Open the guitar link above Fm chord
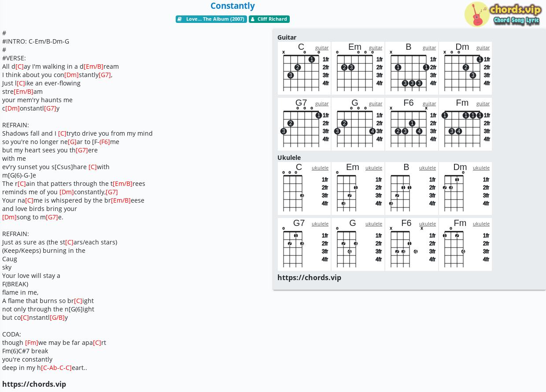Image resolution: width=546 pixels, height=392 pixels. point(483,104)
